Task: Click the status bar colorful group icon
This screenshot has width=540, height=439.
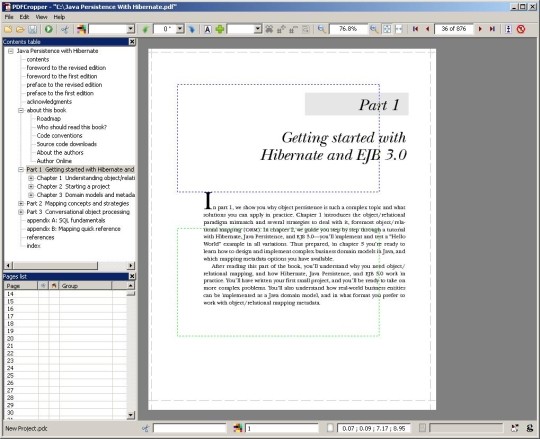Action: tap(238, 428)
